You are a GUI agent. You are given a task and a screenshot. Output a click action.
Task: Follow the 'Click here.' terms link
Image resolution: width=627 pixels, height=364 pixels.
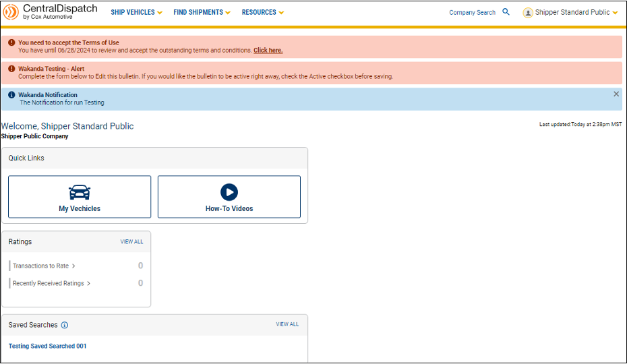coord(268,51)
